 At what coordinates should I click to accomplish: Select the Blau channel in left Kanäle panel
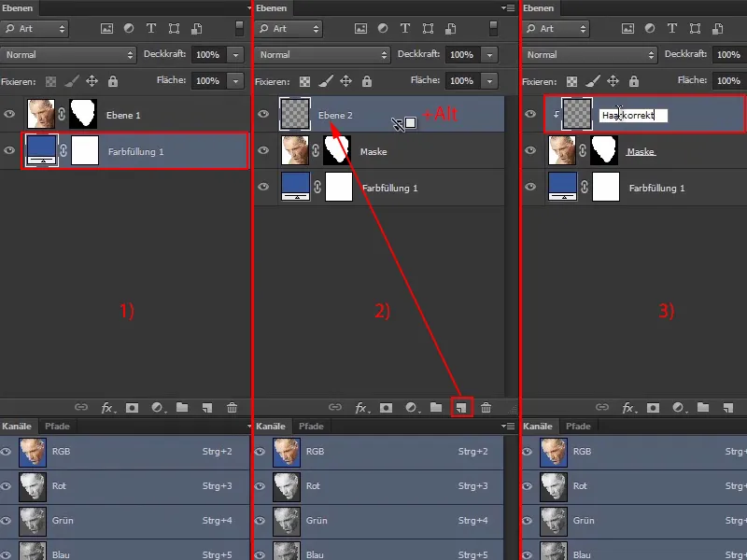coord(125,551)
